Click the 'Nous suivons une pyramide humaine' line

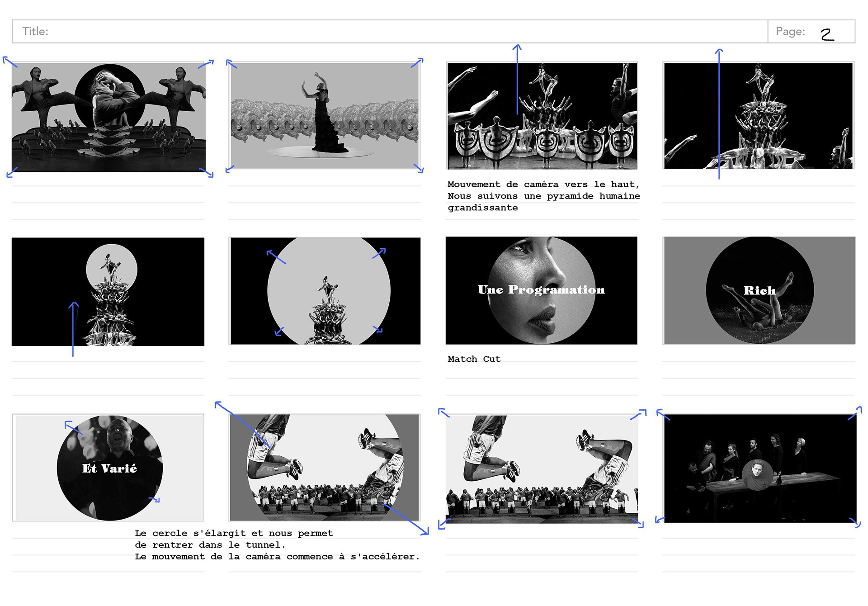point(544,196)
